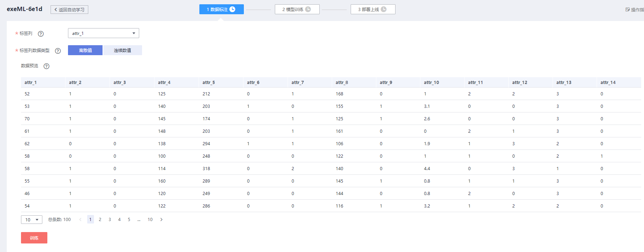Click help icon beside 标签列数据类型
The image size is (644, 252).
(x=58, y=51)
